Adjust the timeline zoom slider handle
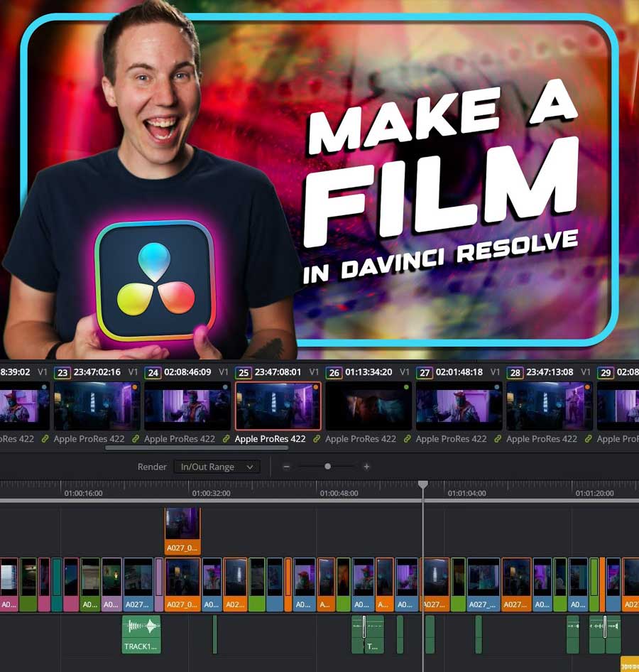 pos(327,466)
